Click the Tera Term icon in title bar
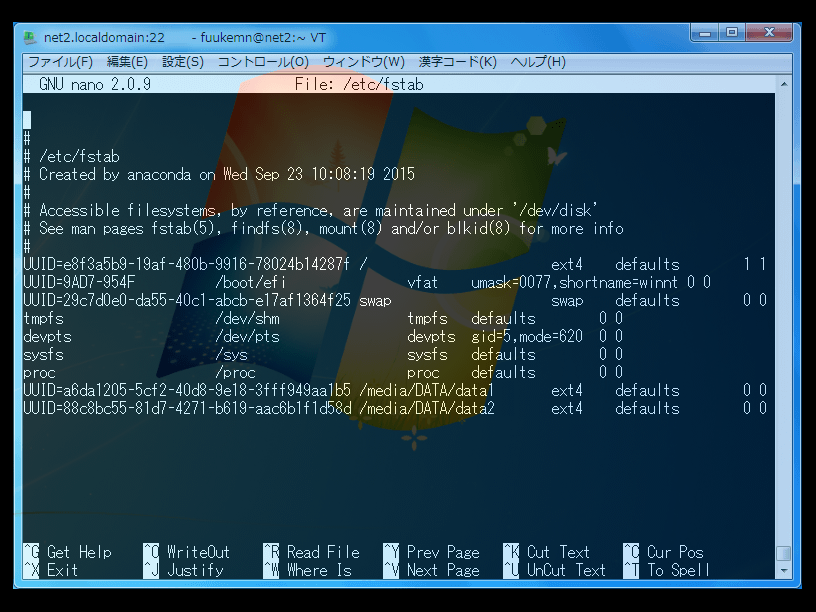Image resolution: width=816 pixels, height=612 pixels. point(30,37)
